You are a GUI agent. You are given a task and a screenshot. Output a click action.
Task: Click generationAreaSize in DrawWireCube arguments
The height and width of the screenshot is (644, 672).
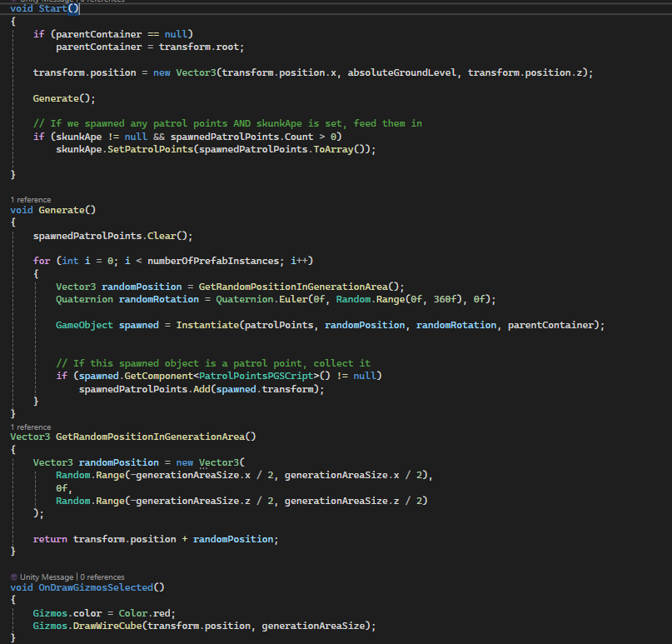313,626
